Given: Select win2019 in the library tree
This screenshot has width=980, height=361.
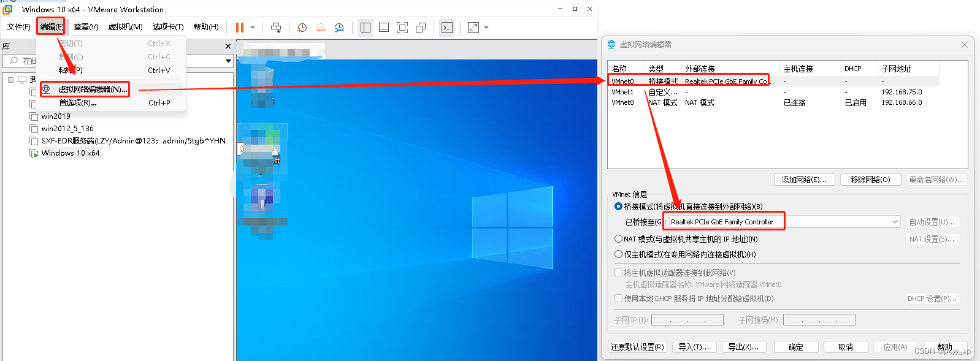Looking at the screenshot, I should [x=56, y=116].
